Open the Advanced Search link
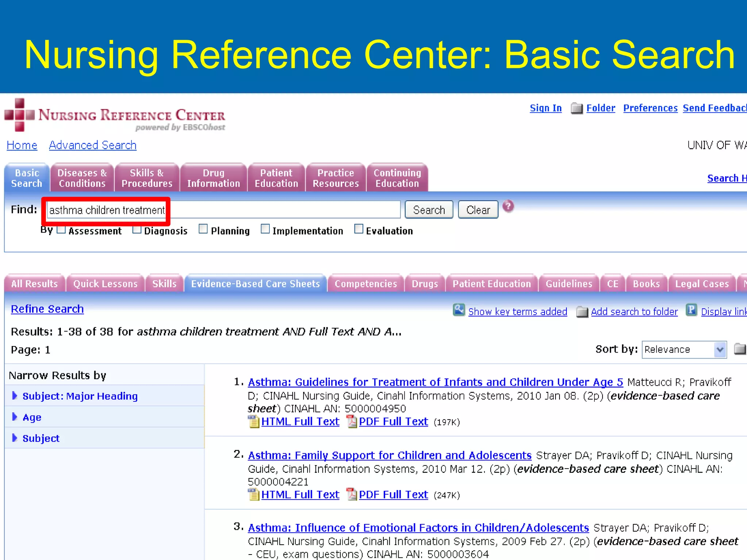The width and height of the screenshot is (747, 560). tap(93, 145)
